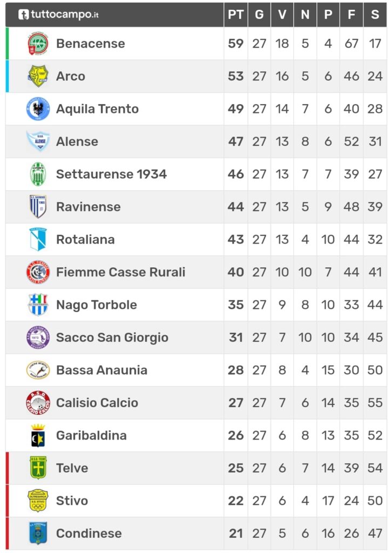Open the Garibaldina crown crest
The height and width of the screenshot is (553, 392).
pyautogui.click(x=38, y=435)
